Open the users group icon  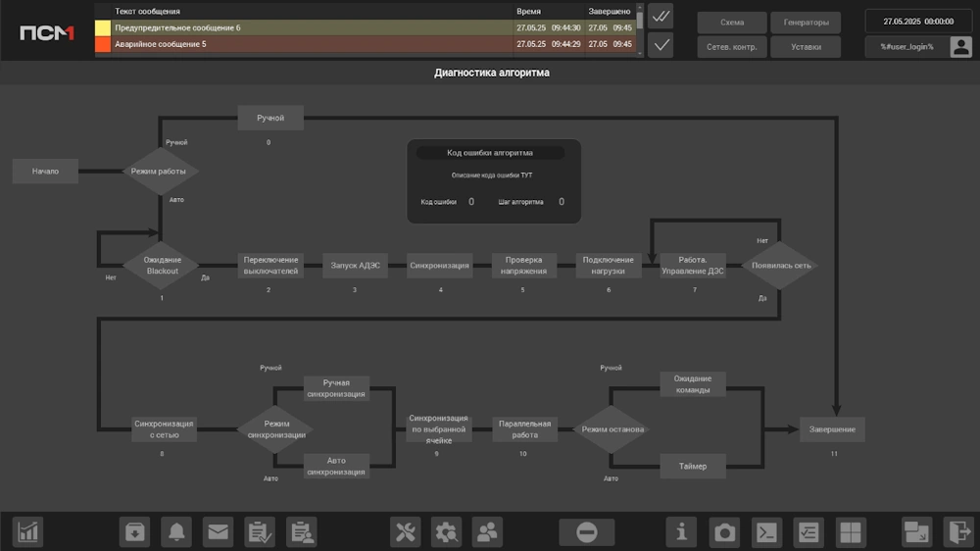pyautogui.click(x=487, y=532)
